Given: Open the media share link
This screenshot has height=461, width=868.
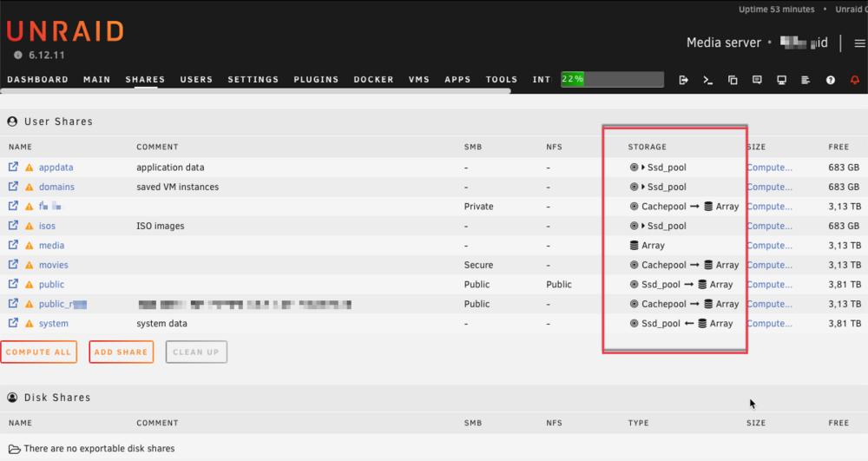Looking at the screenshot, I should pos(51,245).
